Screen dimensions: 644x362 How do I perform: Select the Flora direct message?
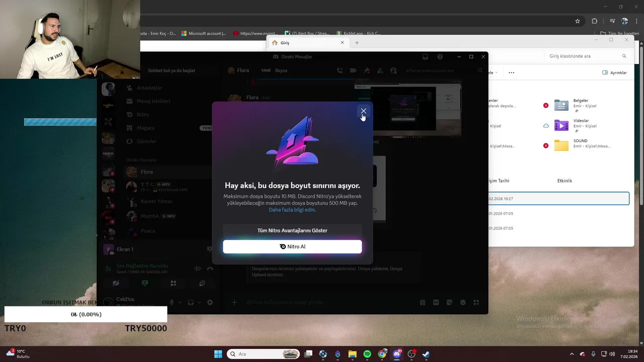[168, 172]
